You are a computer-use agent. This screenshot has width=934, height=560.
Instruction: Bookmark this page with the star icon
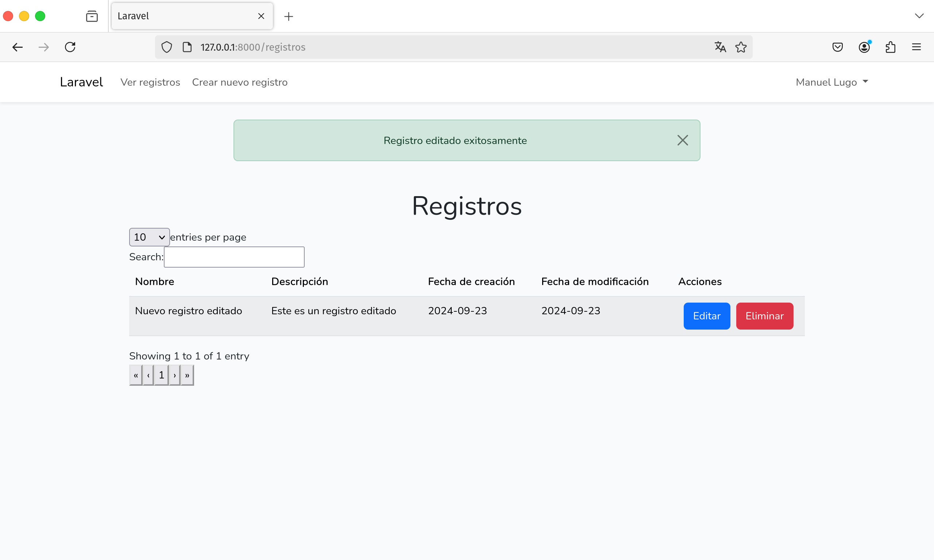click(x=741, y=47)
